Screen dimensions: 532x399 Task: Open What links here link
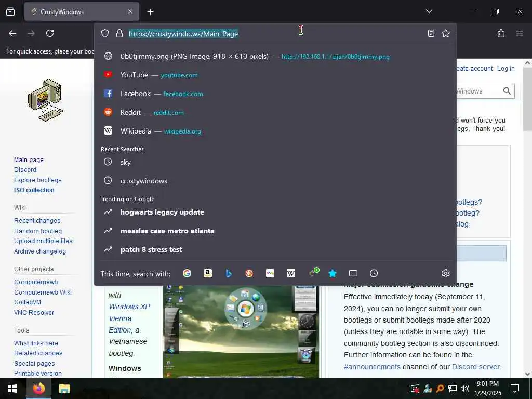click(36, 343)
